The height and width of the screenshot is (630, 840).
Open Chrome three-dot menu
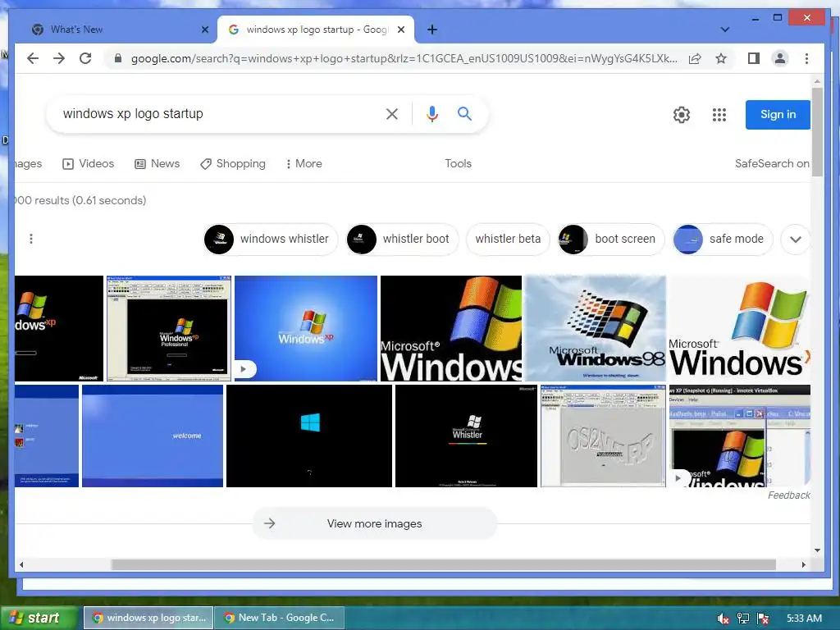coord(806,58)
